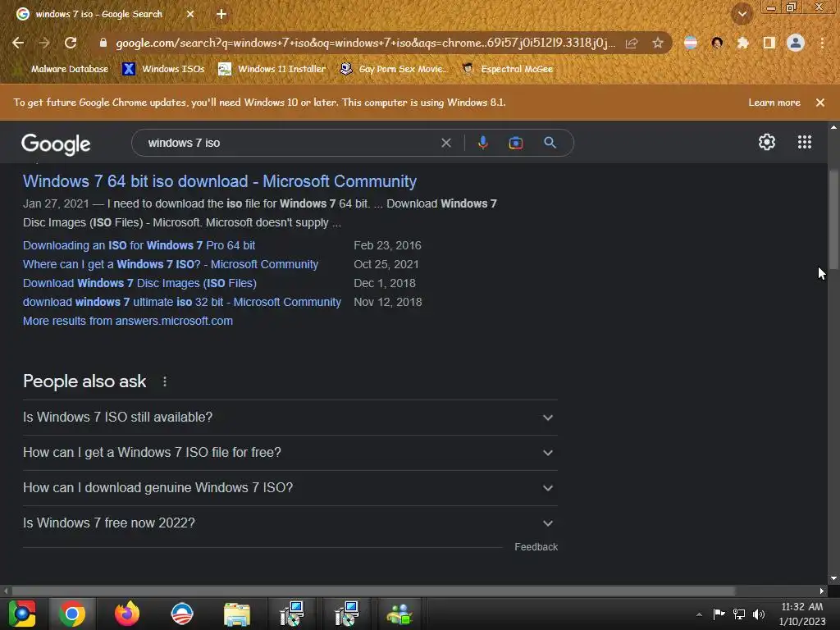Viewport: 840px width, 630px height.
Task: Open 'Download Windows 7 Disc Images' link
Action: [x=139, y=283]
